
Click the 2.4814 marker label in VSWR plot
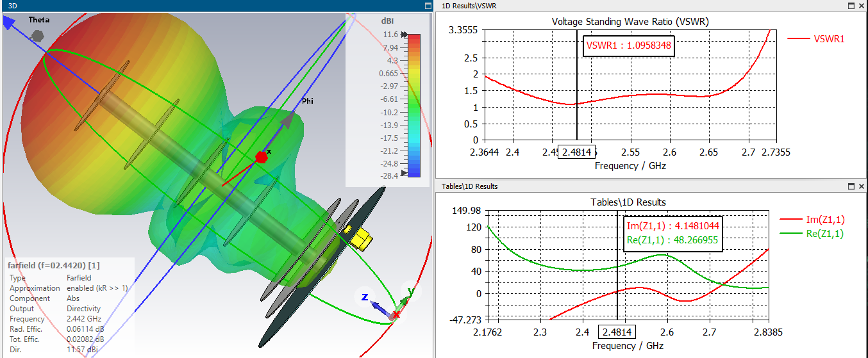point(576,152)
